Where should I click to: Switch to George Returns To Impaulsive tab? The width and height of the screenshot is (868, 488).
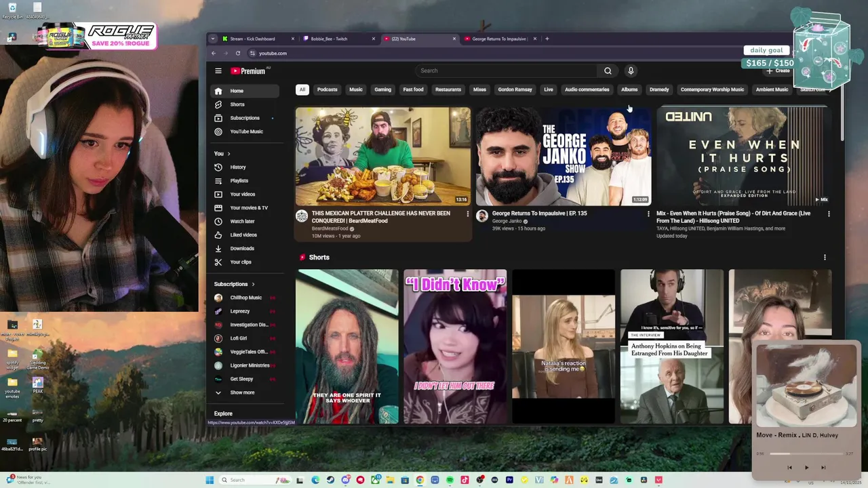[x=500, y=39]
